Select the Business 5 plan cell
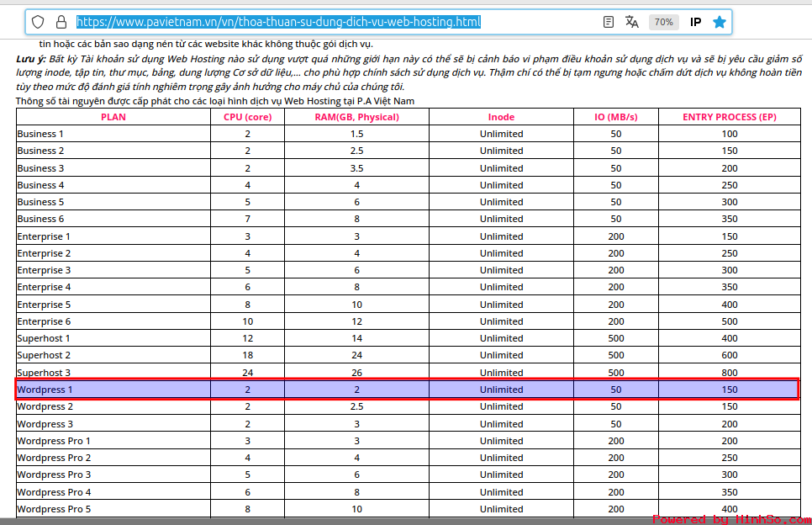The height and width of the screenshot is (525, 812). [x=113, y=202]
